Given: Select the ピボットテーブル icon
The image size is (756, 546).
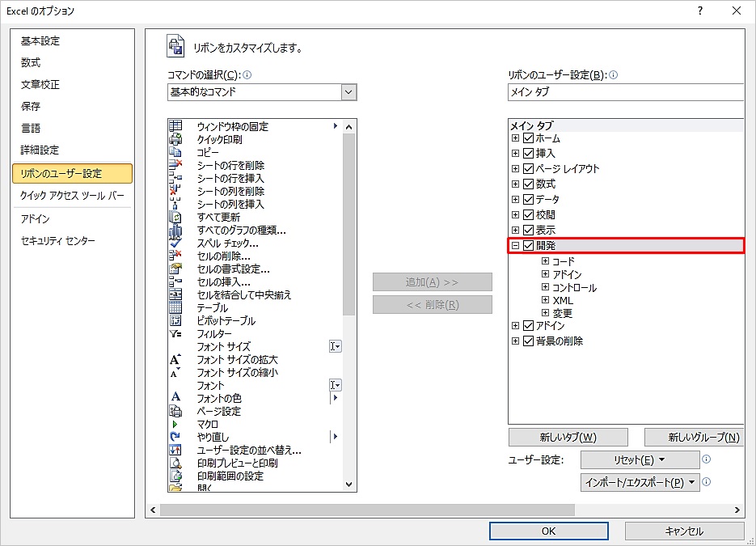Looking at the screenshot, I should tap(175, 320).
